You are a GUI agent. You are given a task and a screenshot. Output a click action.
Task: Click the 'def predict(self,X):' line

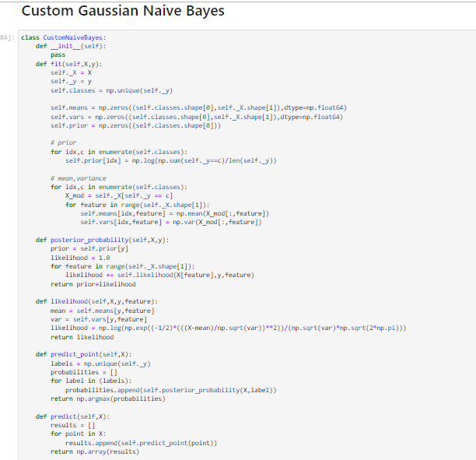pos(72,416)
